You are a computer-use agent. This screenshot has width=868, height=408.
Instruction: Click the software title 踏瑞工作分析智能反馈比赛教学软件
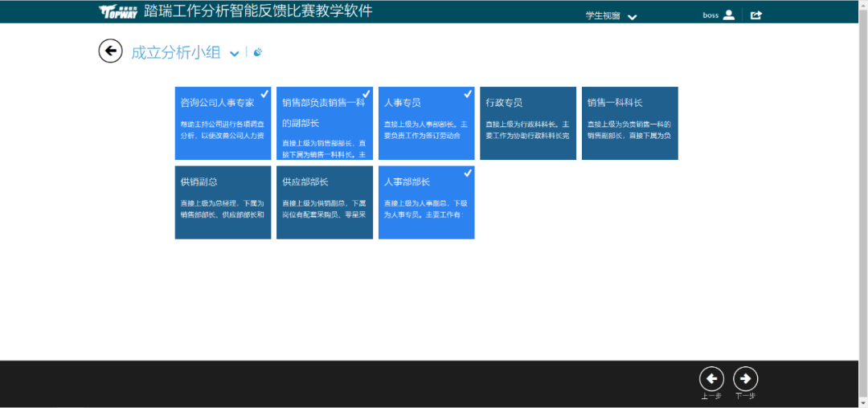tap(258, 11)
